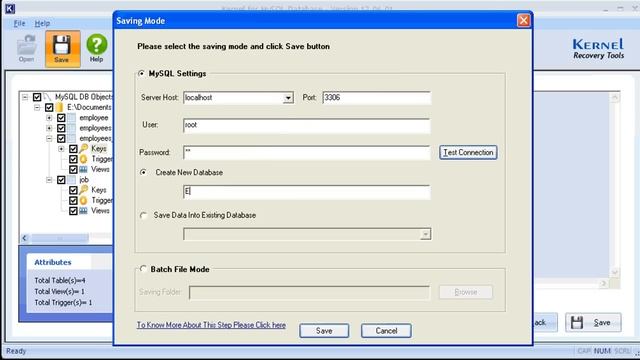
Task: Click the Keys icon under job
Action: click(84, 190)
